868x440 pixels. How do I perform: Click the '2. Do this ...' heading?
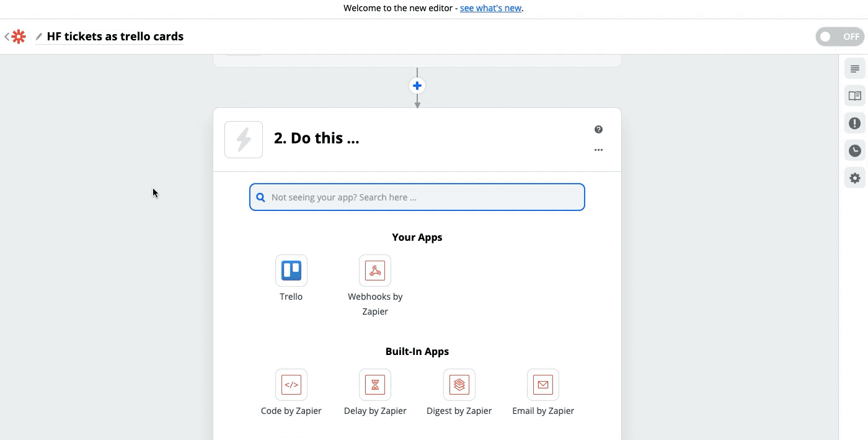[316, 138]
